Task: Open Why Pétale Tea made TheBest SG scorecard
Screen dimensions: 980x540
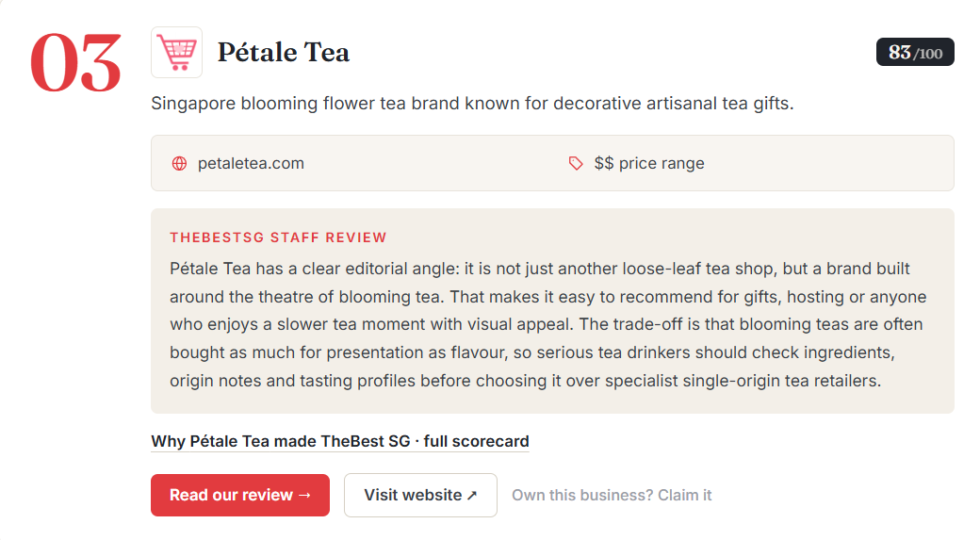Action: pyautogui.click(x=340, y=441)
